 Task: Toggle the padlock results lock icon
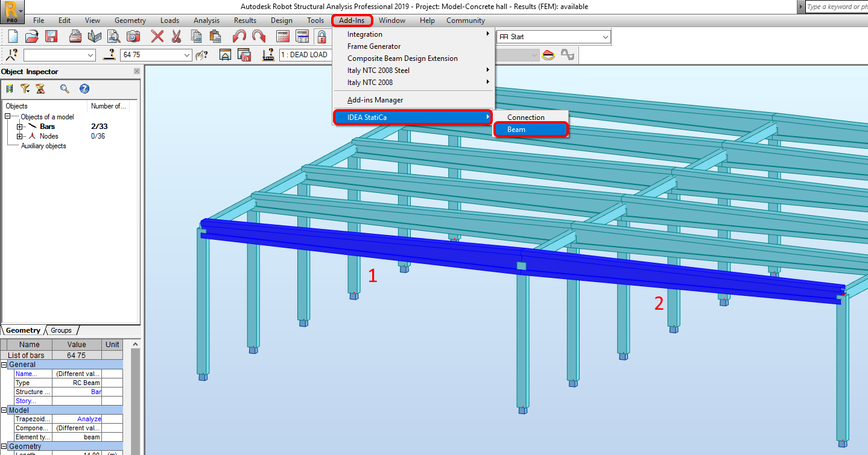pyautogui.click(x=322, y=36)
